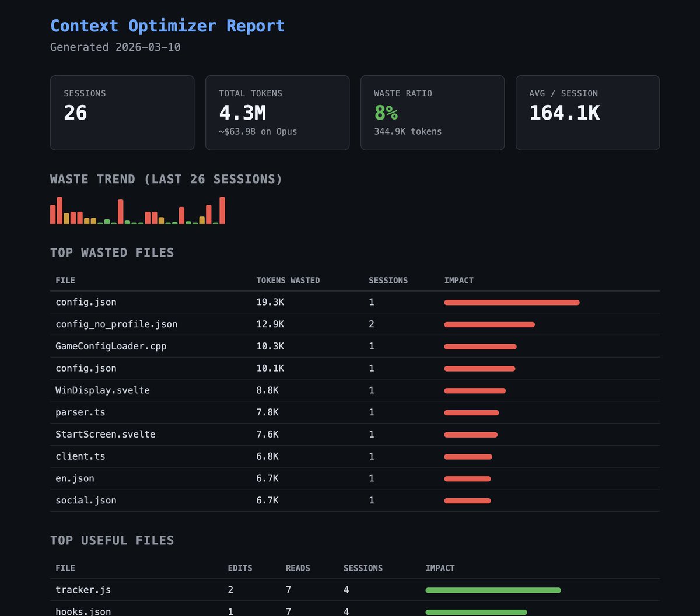Select the SESSIONS stat card

point(122,113)
